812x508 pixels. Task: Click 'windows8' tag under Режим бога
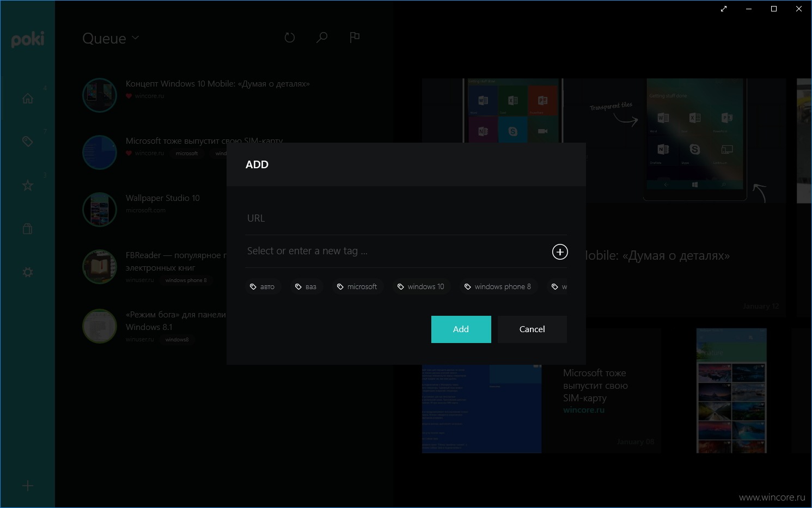coord(177,340)
